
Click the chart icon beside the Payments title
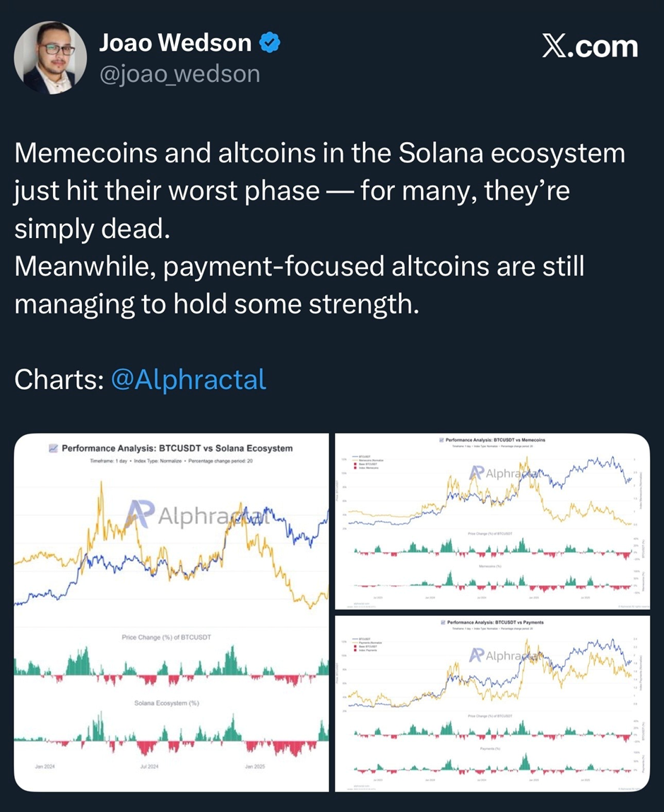coord(443,623)
